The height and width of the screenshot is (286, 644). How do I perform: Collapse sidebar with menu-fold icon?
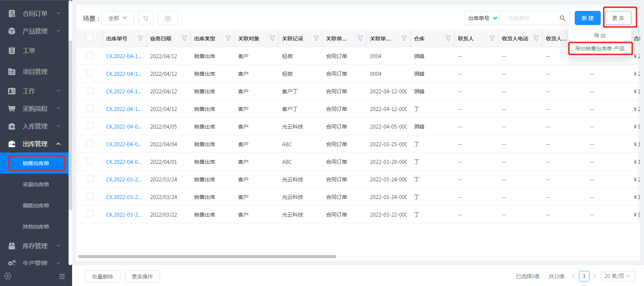pyautogui.click(x=62, y=276)
